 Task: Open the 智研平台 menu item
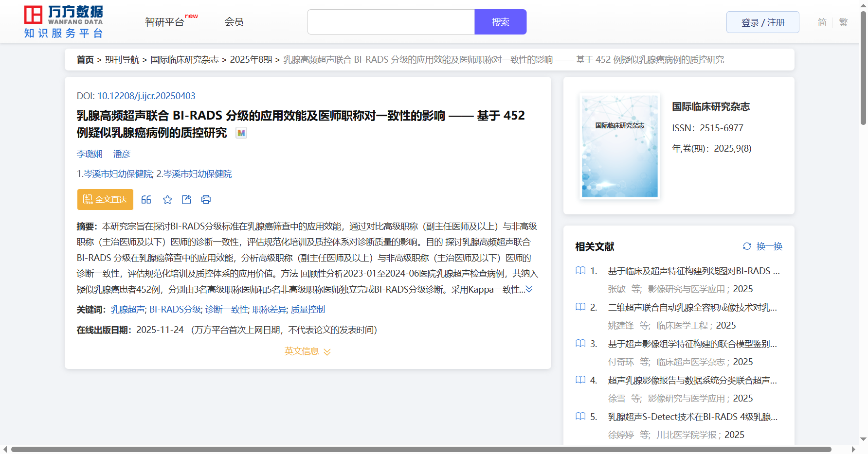pos(165,22)
